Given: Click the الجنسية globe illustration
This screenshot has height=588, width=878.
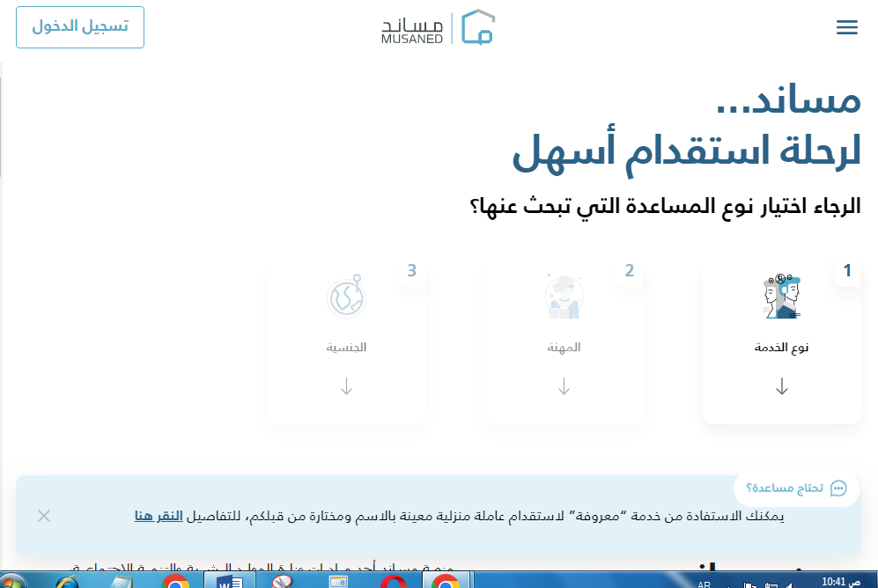Looking at the screenshot, I should pos(346,297).
